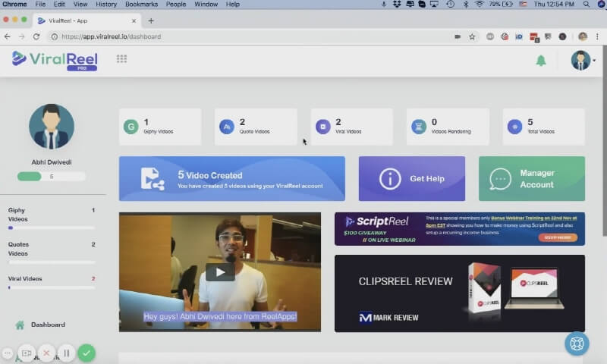Click the chat bubble icon on Manager Account

click(x=500, y=179)
